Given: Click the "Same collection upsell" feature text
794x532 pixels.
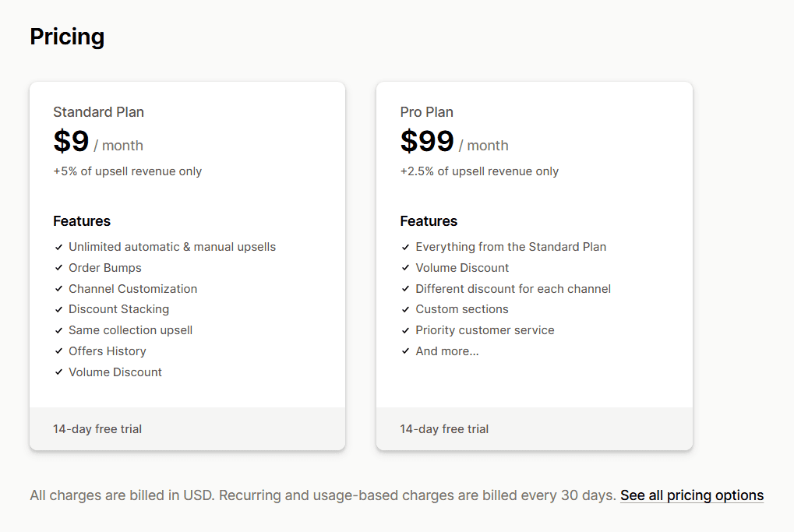Looking at the screenshot, I should click(130, 329).
